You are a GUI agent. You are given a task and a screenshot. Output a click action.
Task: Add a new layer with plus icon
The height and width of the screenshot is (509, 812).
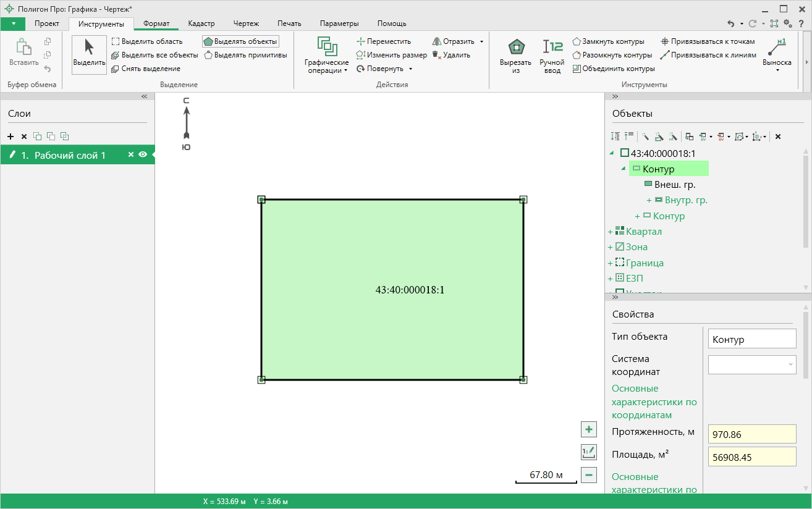11,137
